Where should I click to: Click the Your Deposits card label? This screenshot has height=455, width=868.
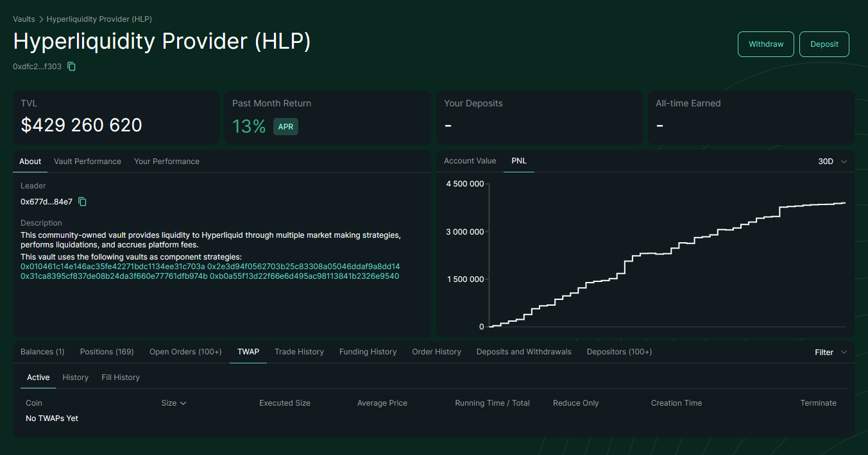[x=473, y=103]
